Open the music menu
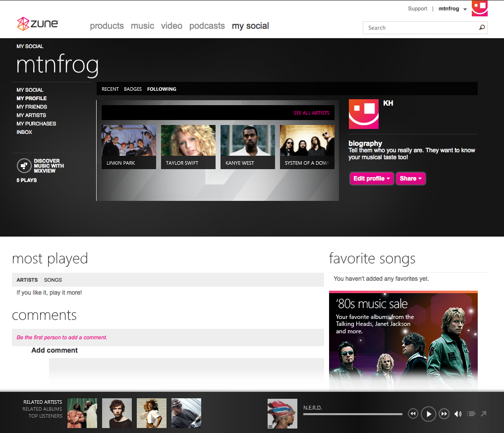 point(142,26)
